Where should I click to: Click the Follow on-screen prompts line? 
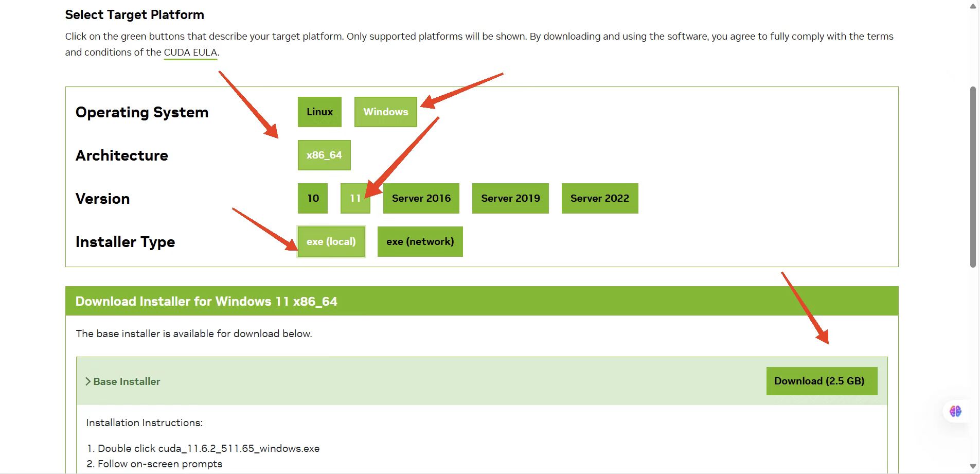click(x=154, y=464)
